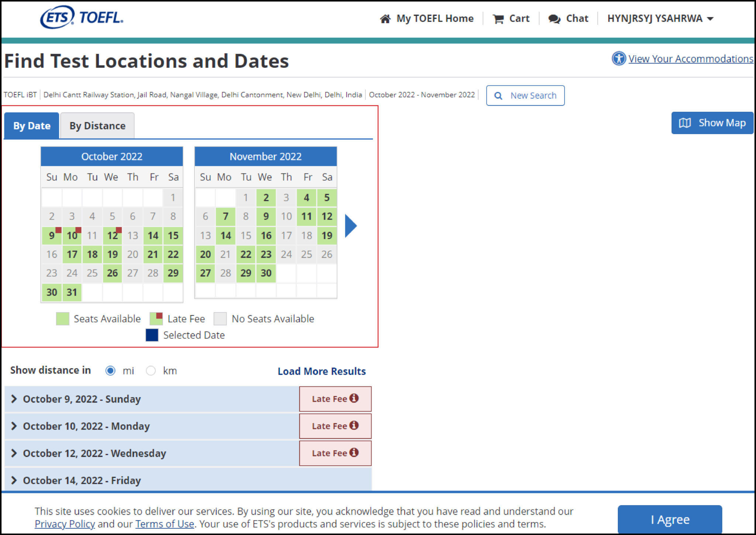The height and width of the screenshot is (535, 756).
Task: Click Late Fee badge for October 10
Action: [335, 426]
